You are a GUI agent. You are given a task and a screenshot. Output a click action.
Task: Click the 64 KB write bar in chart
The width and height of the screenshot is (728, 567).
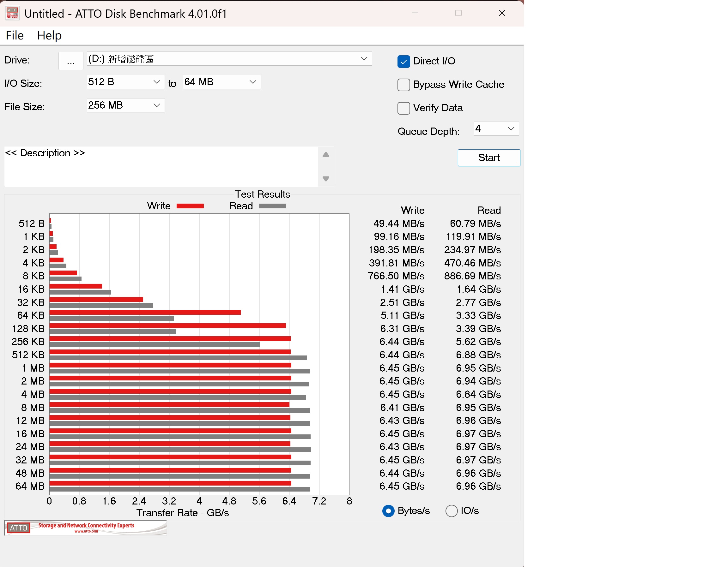[145, 313]
